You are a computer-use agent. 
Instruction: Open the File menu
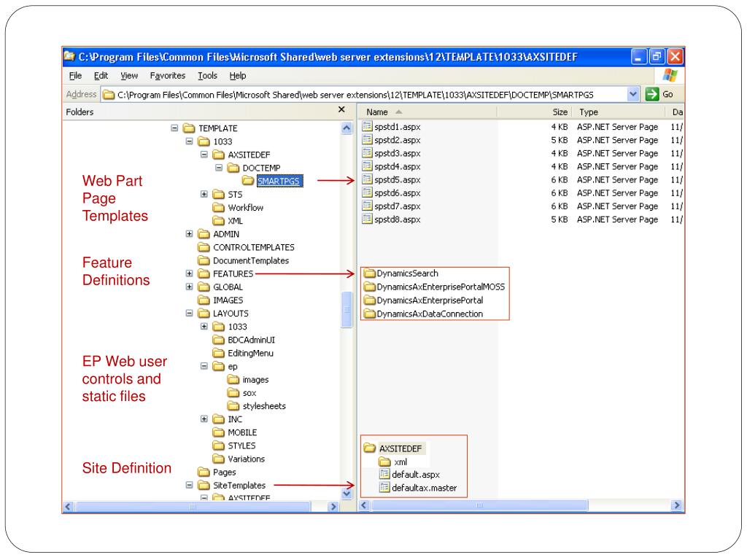(x=75, y=76)
